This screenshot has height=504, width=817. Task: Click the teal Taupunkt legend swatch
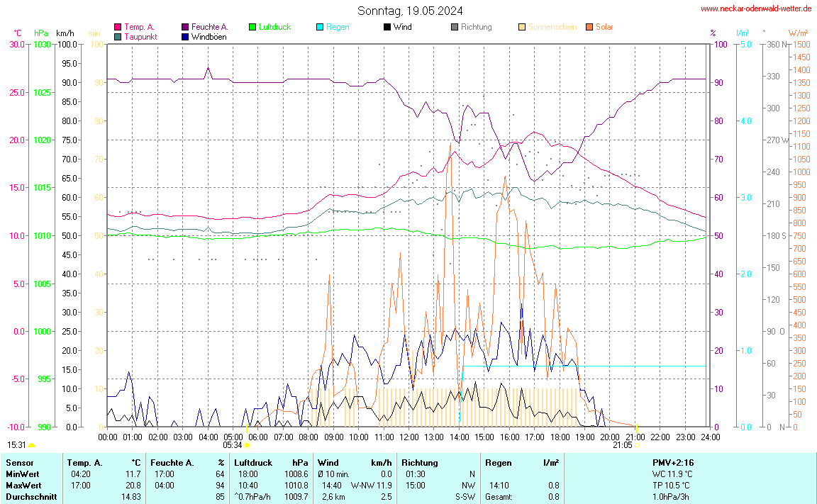[118, 36]
